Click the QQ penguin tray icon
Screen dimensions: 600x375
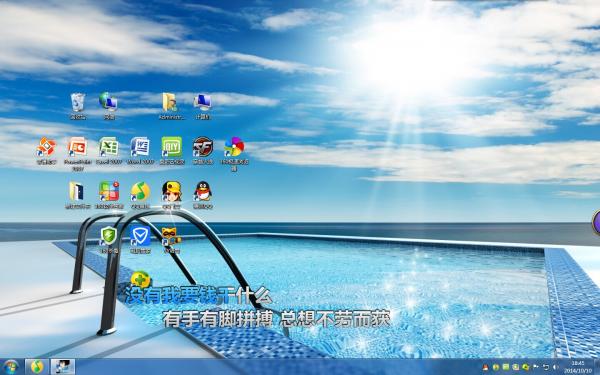click(486, 367)
